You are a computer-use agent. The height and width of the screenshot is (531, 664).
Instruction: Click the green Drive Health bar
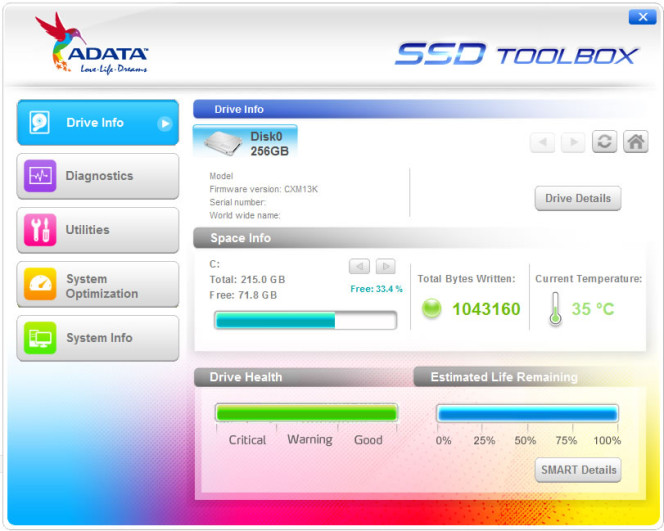point(306,413)
